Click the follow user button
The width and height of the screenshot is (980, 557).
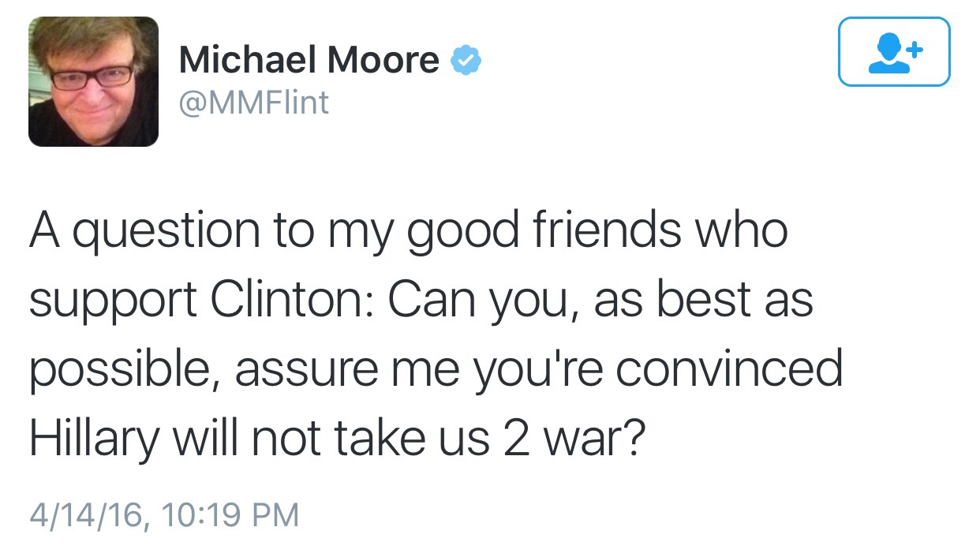(893, 51)
